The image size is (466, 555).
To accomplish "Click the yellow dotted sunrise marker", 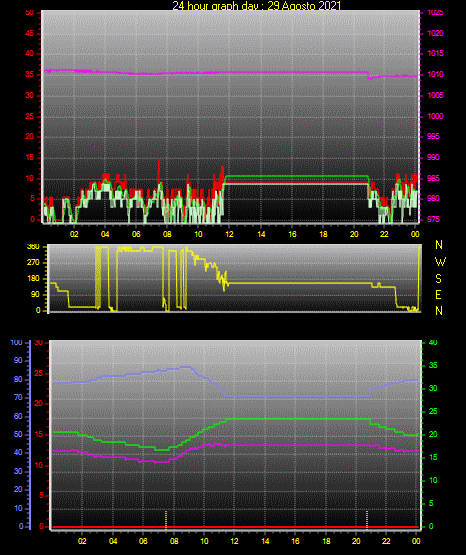I will (x=166, y=520).
